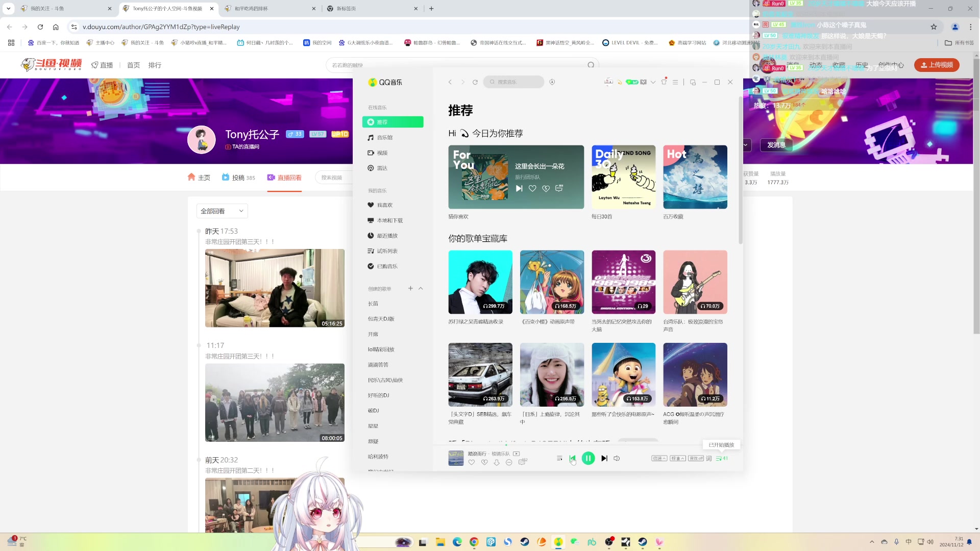Expand the 标准 audio quality menu
The width and height of the screenshot is (980, 551).
pyautogui.click(x=678, y=458)
